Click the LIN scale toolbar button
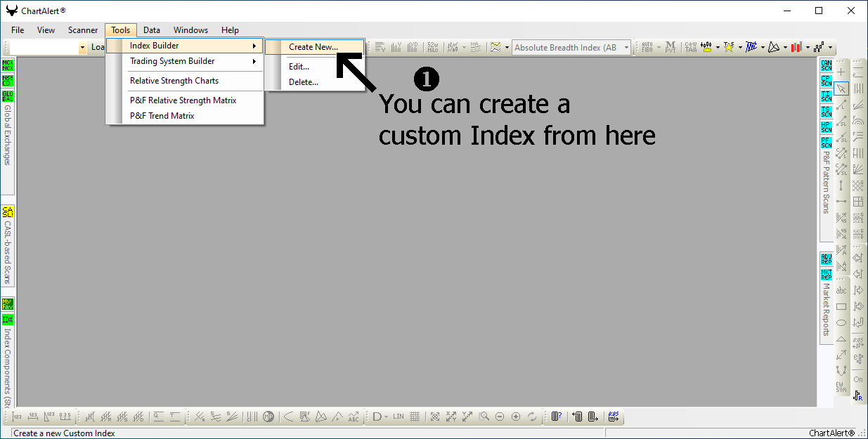Viewport: 868px width, 439px height. (399, 417)
